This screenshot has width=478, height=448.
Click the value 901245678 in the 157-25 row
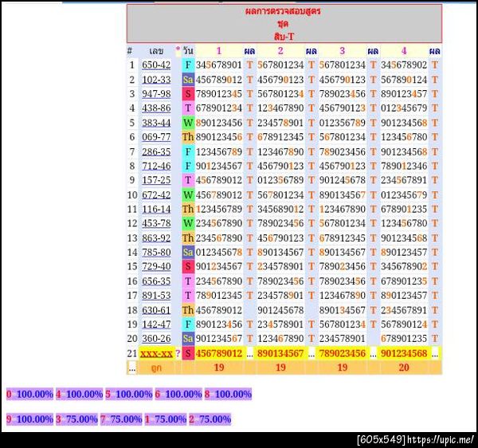pyautogui.click(x=343, y=180)
